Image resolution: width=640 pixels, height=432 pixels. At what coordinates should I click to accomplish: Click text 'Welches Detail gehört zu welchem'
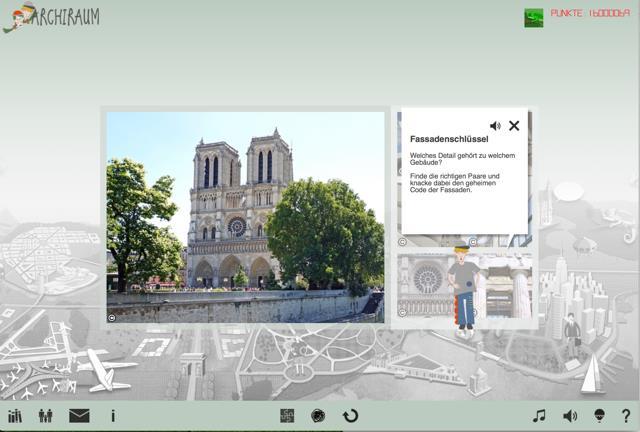click(x=462, y=156)
